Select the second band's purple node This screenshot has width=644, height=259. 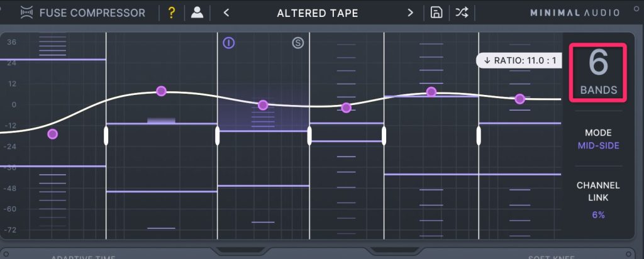(161, 91)
